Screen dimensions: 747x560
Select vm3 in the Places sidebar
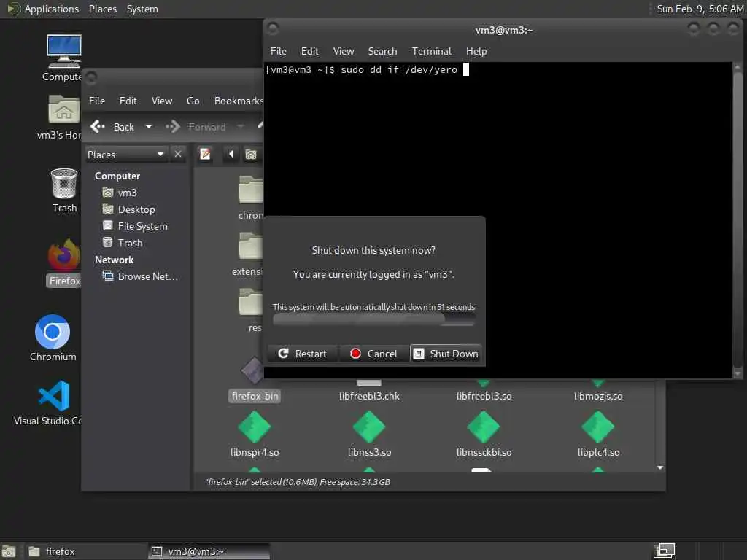[x=127, y=192]
